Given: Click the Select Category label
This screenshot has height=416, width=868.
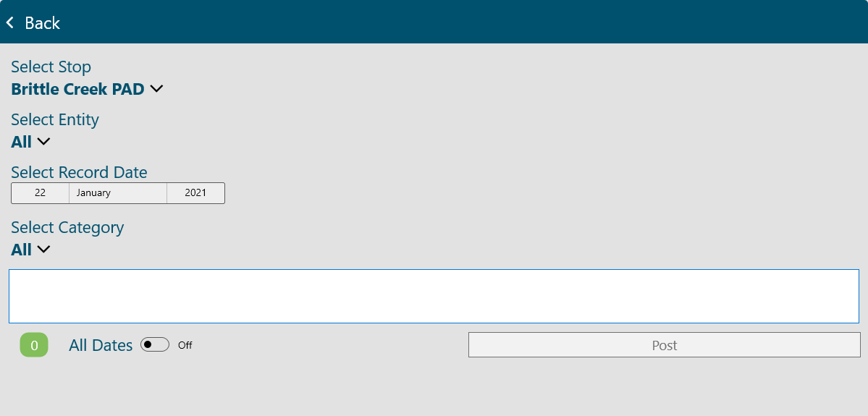Looking at the screenshot, I should 67,227.
